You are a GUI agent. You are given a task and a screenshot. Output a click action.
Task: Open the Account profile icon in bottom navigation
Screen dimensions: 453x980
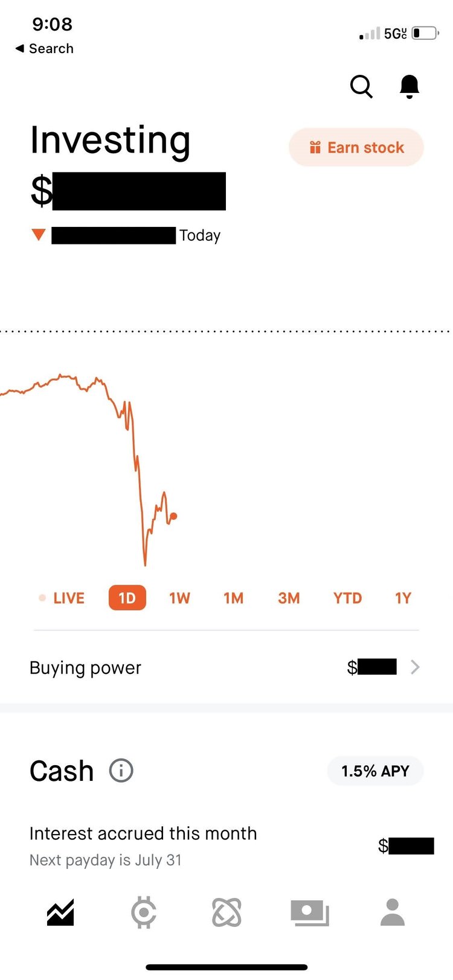point(393,912)
